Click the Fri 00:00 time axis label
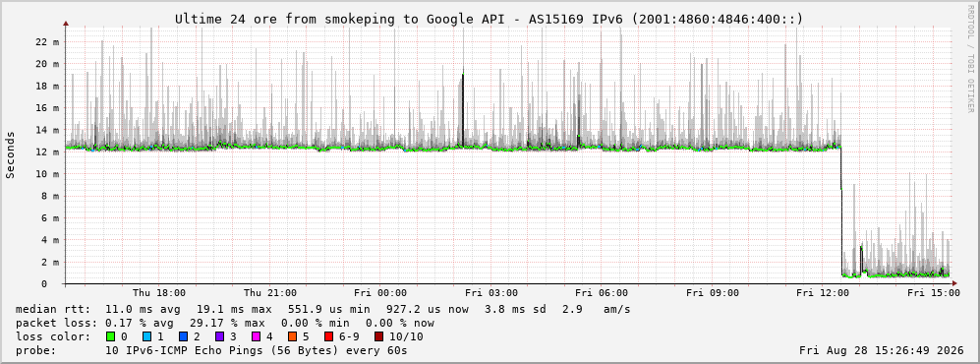 (380, 293)
